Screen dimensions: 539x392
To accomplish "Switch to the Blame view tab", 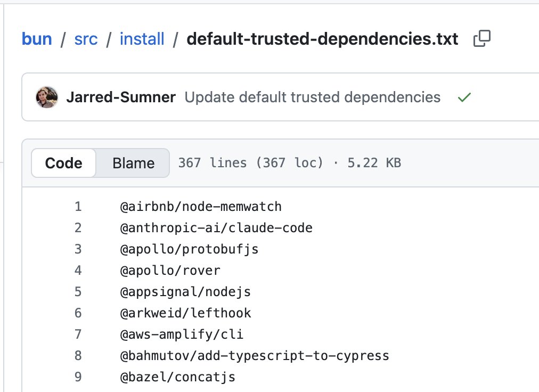I will click(x=133, y=163).
